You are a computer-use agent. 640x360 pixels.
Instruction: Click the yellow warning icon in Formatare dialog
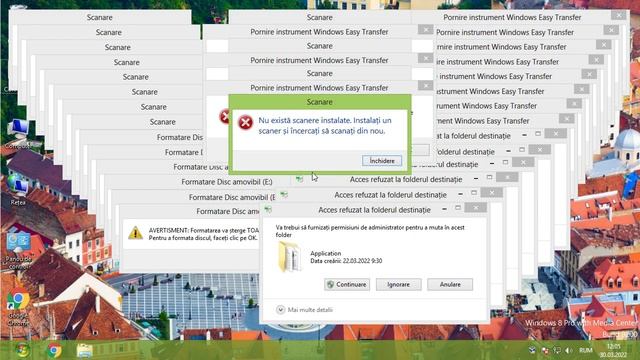tap(135, 233)
